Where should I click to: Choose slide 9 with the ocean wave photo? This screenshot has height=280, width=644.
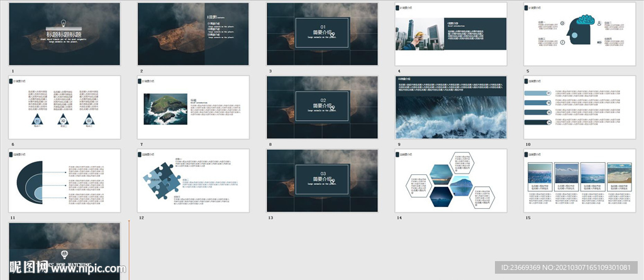tap(451, 108)
